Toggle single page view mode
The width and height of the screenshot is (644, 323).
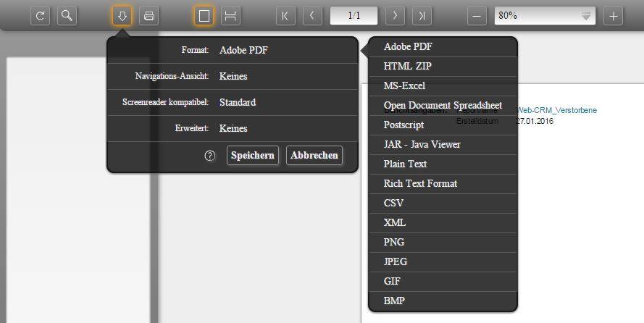pyautogui.click(x=204, y=16)
